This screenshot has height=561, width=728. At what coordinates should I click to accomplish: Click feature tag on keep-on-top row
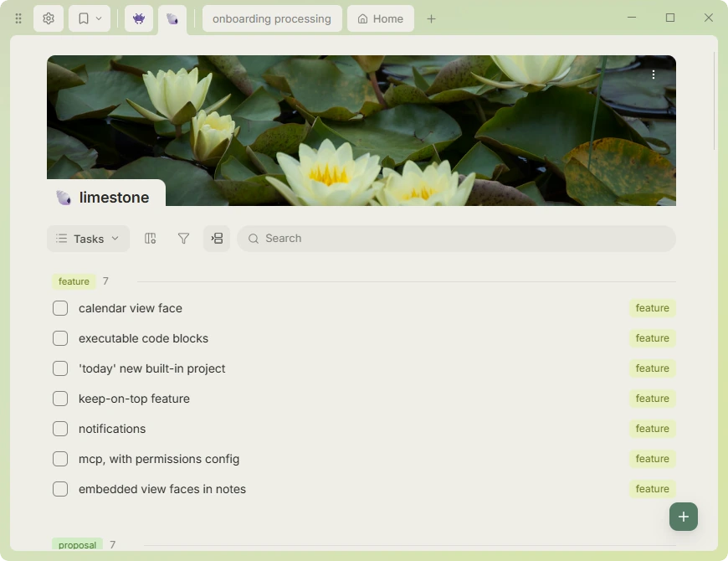(x=653, y=399)
